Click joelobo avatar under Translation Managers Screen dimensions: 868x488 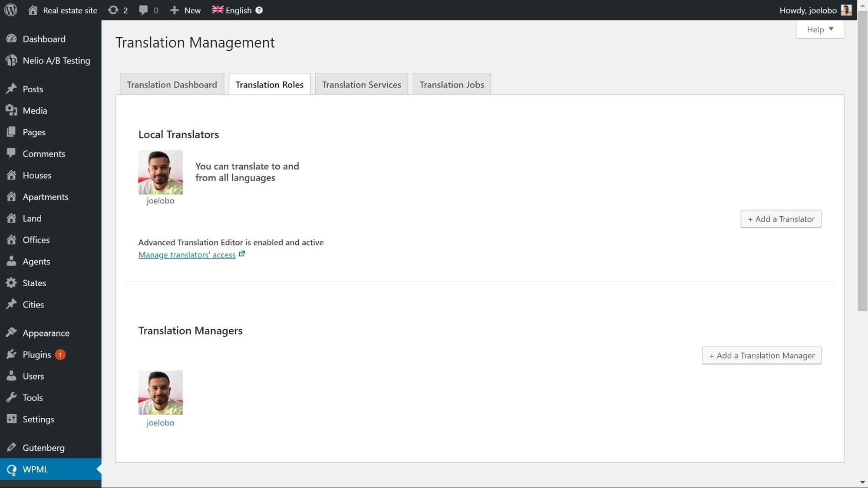click(x=160, y=393)
